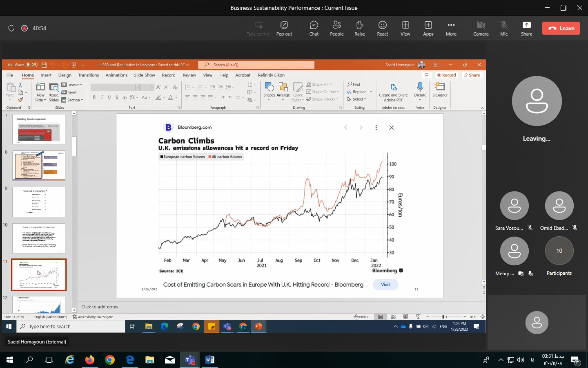
Task: Toggle the AutoSave switch
Action: click(31, 65)
